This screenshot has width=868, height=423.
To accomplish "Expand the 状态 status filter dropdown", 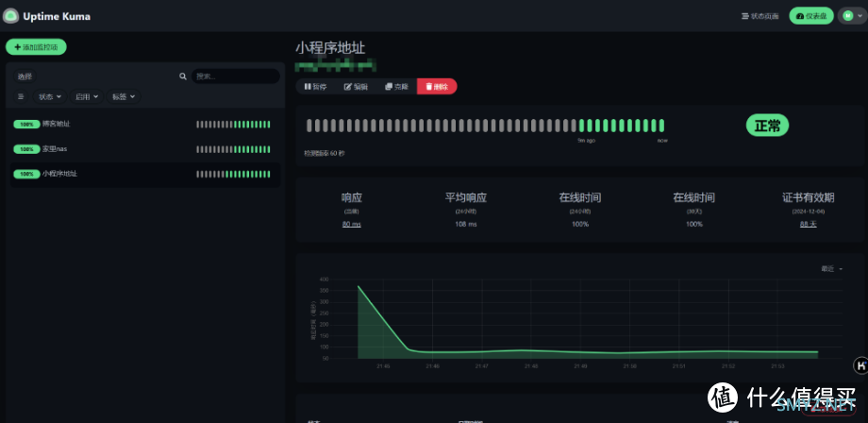I will [x=50, y=96].
